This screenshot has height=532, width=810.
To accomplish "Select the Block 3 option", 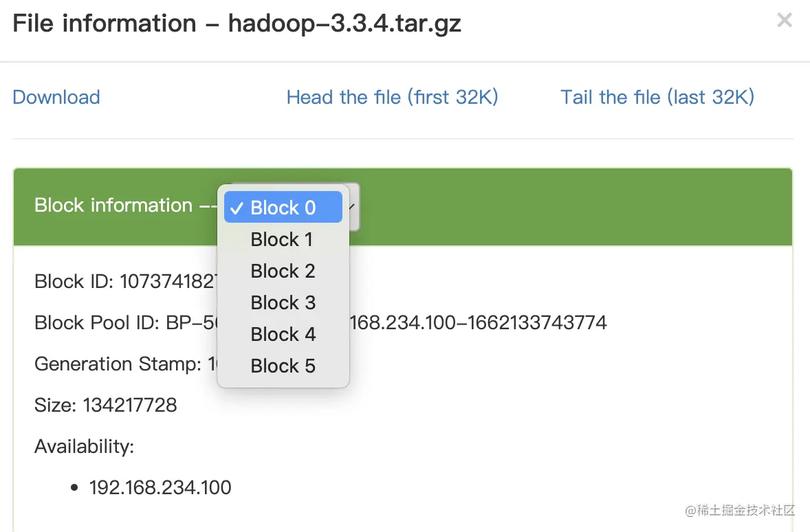I will (x=283, y=302).
